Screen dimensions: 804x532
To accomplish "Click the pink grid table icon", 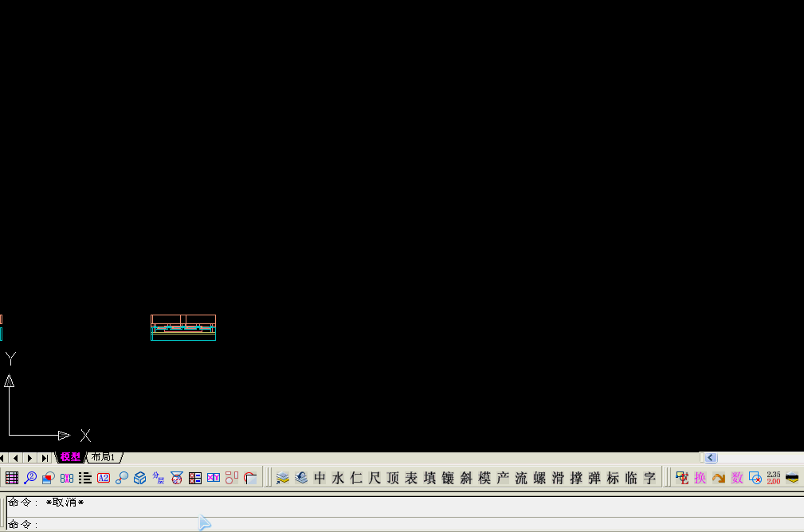I will click(x=12, y=478).
